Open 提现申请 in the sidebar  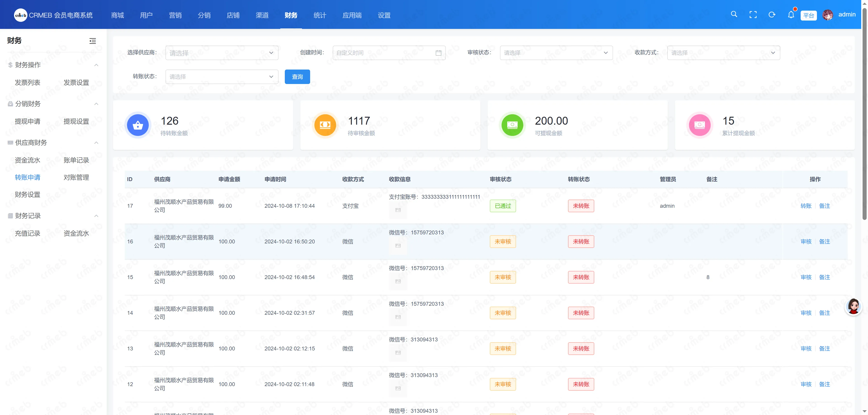(x=28, y=121)
